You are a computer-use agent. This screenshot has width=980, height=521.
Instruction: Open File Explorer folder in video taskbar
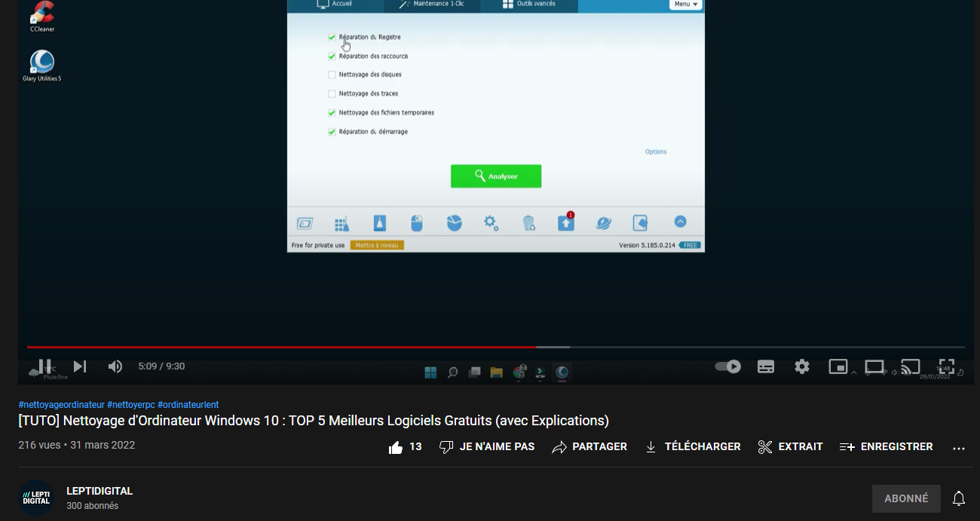click(x=496, y=372)
